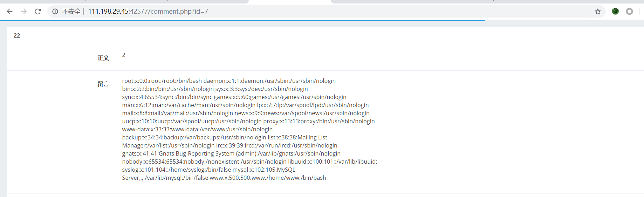Bookmark this page with the star
644x197 pixels.
point(598,12)
